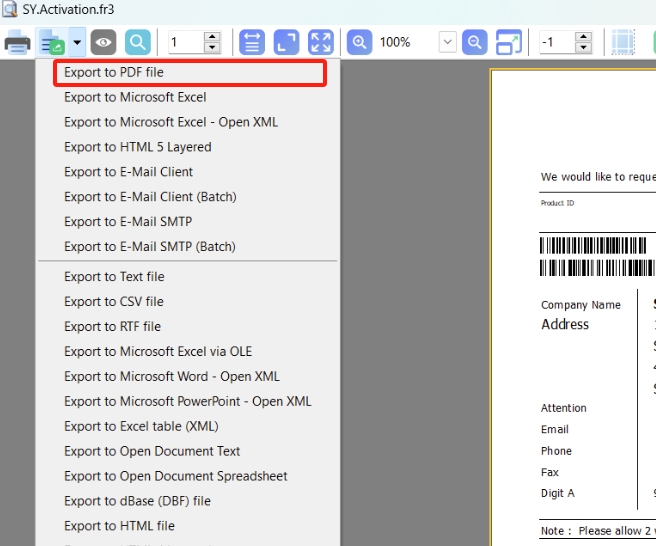Click the full screen arrows icon
The width and height of the screenshot is (656, 546).
point(320,42)
